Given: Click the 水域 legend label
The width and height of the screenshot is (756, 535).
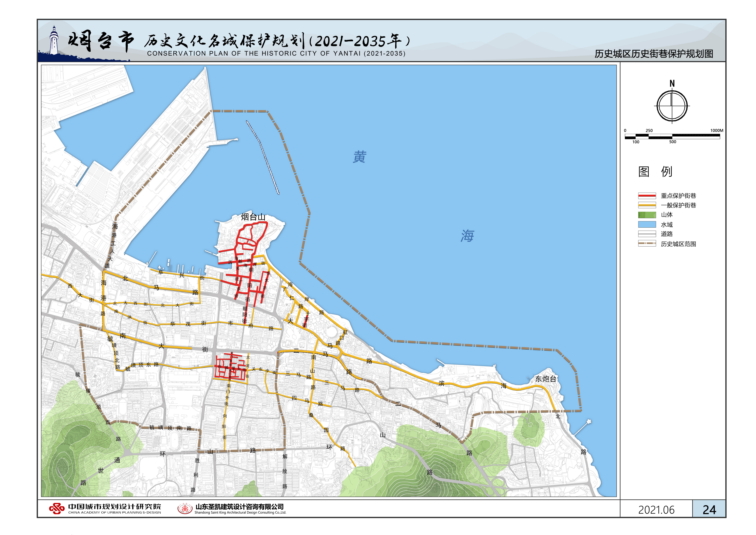Looking at the screenshot, I should coord(667,225).
